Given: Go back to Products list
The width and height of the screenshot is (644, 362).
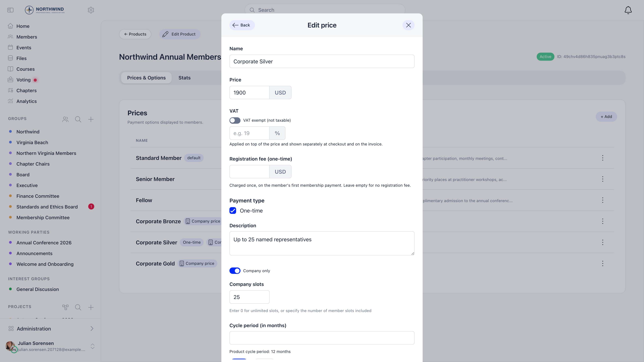Looking at the screenshot, I should point(135,34).
